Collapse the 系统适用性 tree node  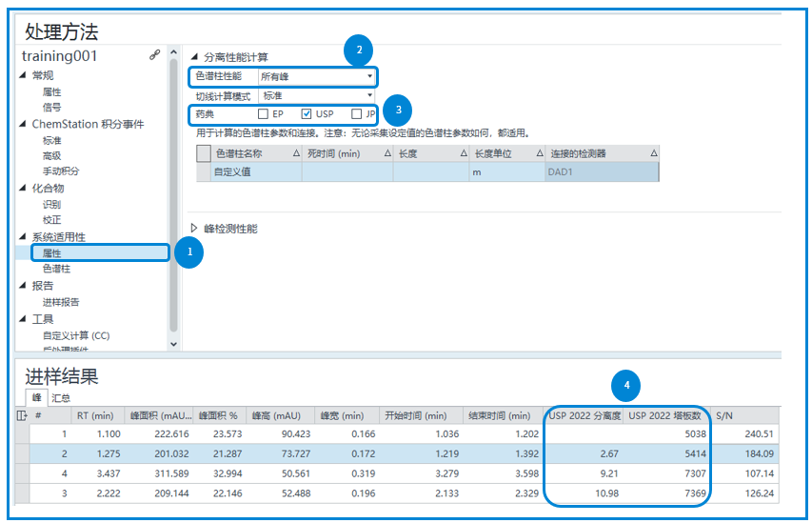pyautogui.click(x=23, y=237)
